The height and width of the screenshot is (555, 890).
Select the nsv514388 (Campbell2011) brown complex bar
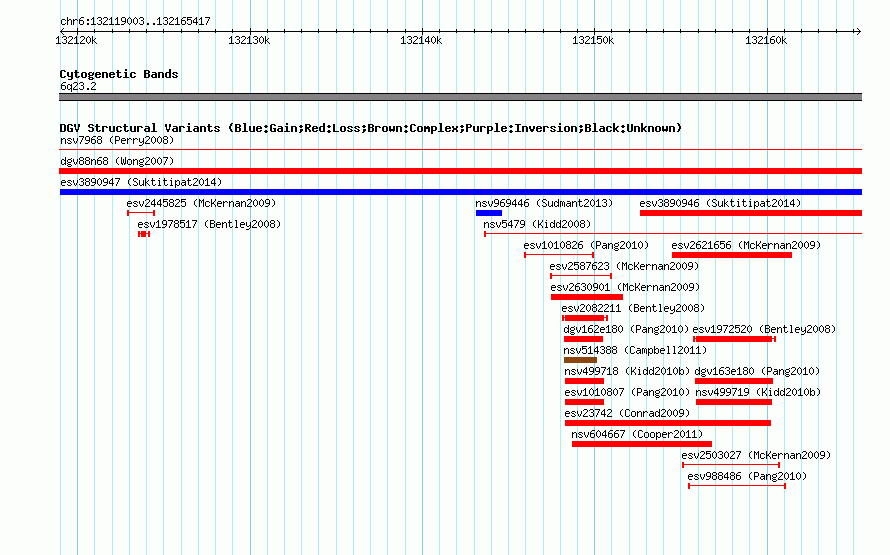[580, 360]
